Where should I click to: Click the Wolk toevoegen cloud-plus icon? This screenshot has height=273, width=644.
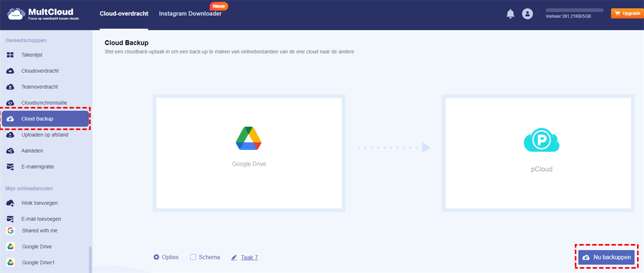click(10, 203)
